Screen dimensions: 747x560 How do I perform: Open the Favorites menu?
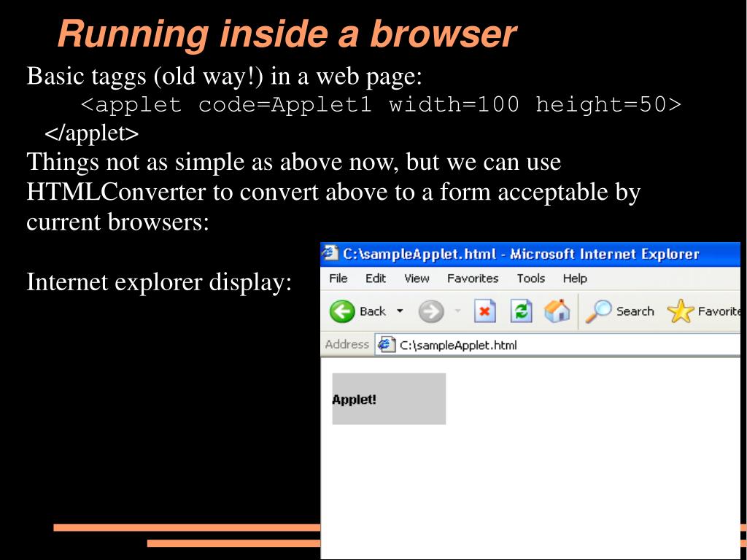tap(473, 278)
